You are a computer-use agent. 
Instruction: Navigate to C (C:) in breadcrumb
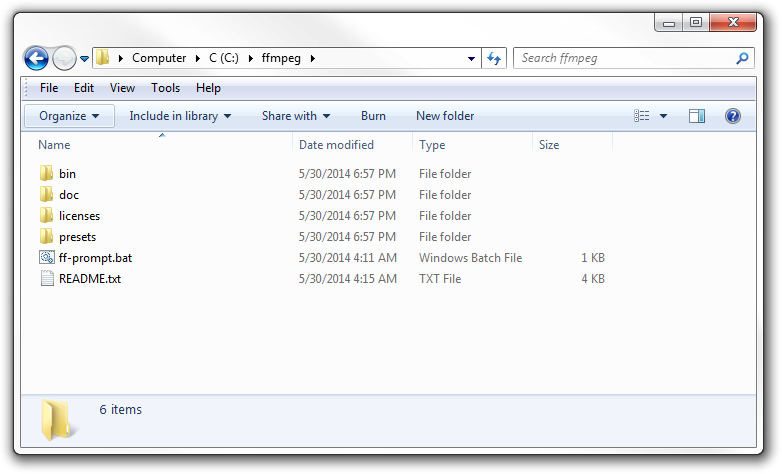coord(223,58)
